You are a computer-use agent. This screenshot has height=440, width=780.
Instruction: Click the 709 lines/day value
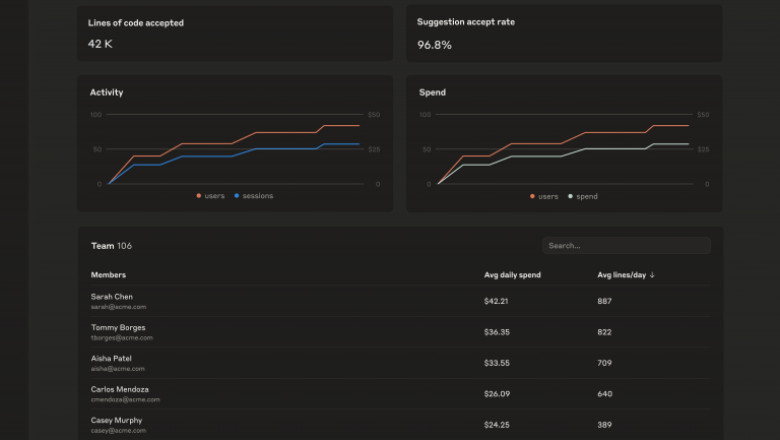604,363
